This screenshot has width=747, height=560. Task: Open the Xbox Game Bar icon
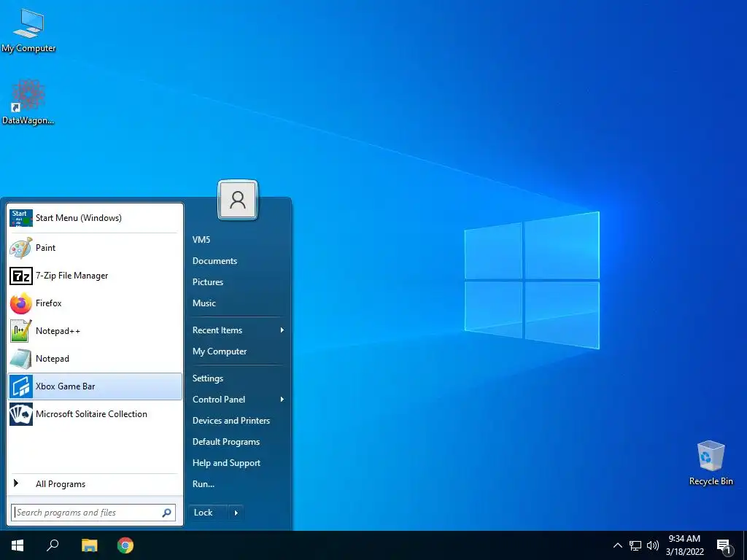(21, 386)
